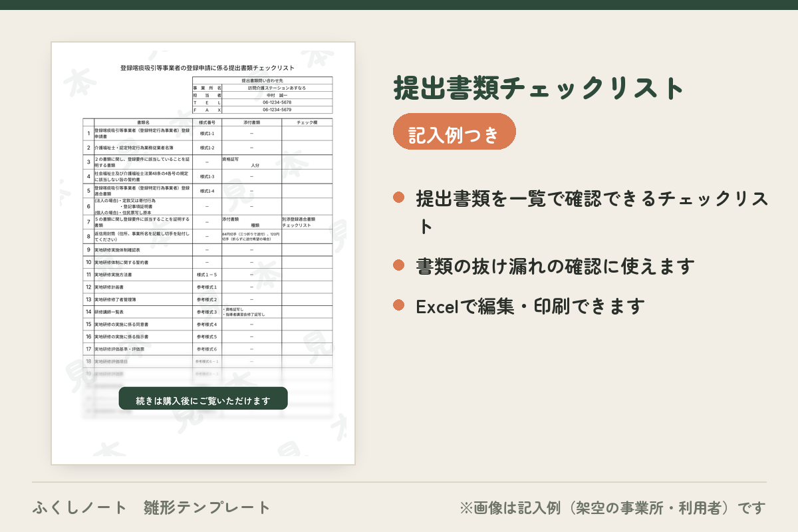Click the check box cell for row 1
798x532 pixels.
point(307,133)
